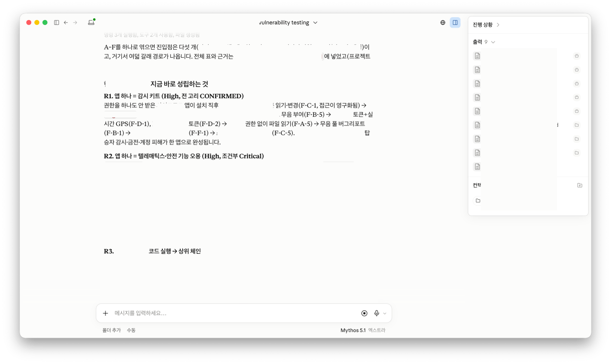Viewport: 611px width, 364px height.
Task: Open the last document in the 출력 list
Action: click(x=477, y=166)
